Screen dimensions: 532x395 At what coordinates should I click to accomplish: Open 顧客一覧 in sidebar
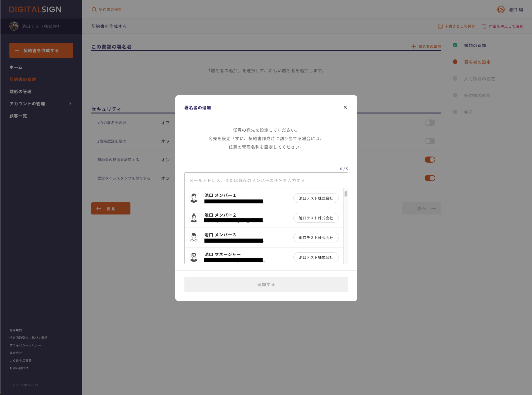(18, 116)
